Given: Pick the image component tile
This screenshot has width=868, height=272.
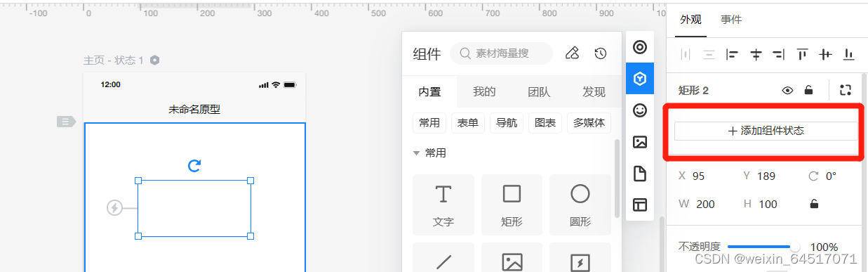Looking at the screenshot, I should [512, 257].
